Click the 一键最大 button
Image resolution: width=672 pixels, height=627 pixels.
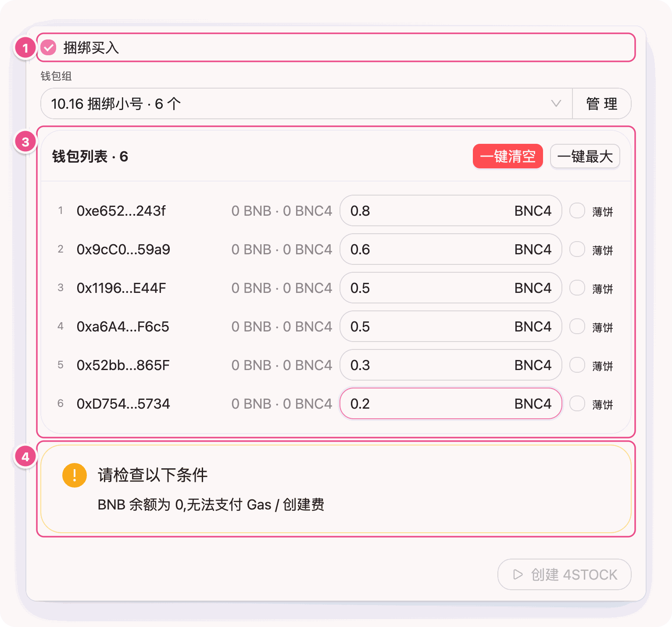click(x=585, y=157)
